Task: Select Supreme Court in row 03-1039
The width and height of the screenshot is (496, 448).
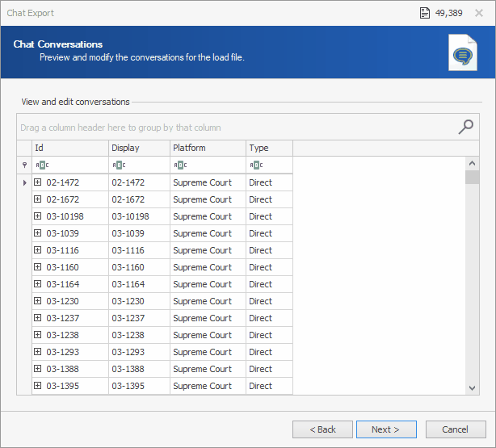Action: (x=208, y=233)
